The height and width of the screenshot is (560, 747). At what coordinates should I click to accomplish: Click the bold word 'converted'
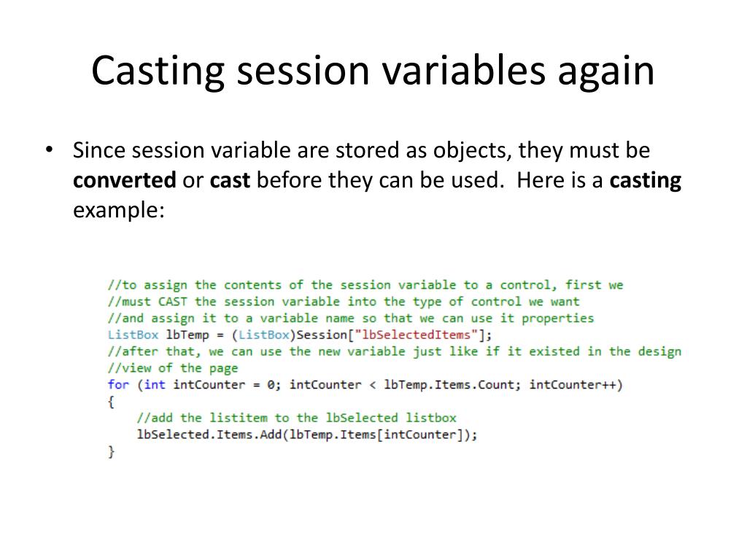pos(124,180)
